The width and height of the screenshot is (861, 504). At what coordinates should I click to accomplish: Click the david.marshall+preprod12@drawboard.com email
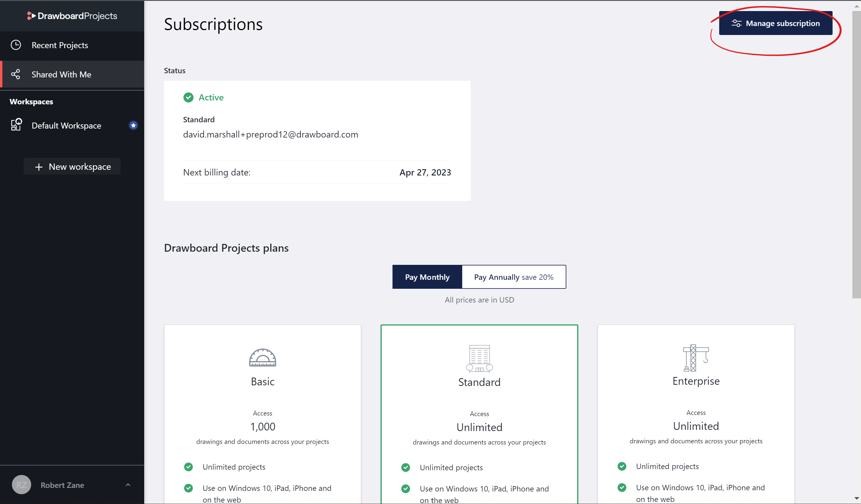[271, 135]
